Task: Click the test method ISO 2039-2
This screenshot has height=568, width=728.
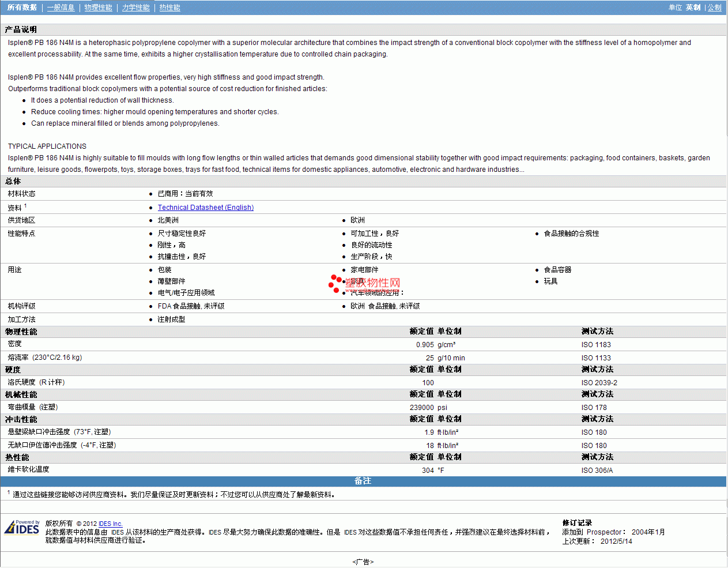Action: pyautogui.click(x=599, y=383)
